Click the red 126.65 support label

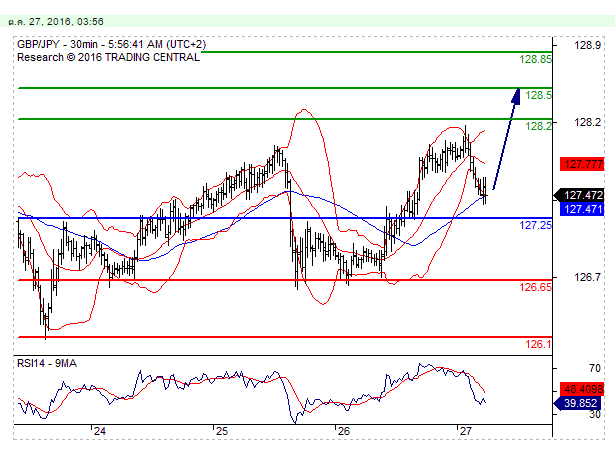(x=535, y=287)
